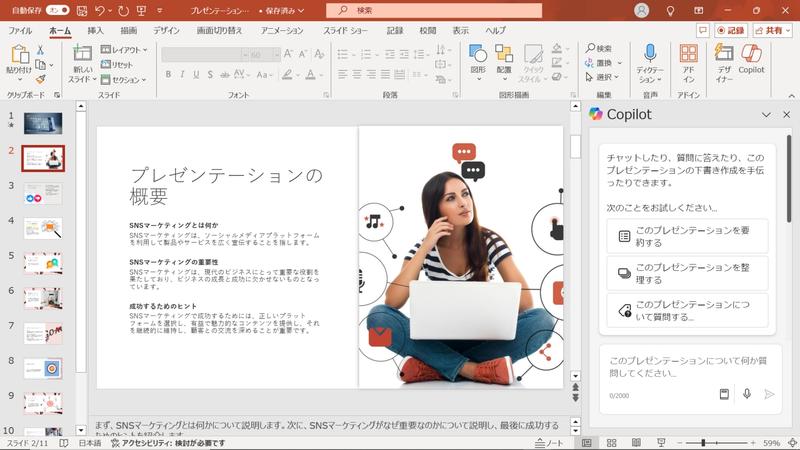Expand the Layout (レイアウト) dropdown

[124, 49]
